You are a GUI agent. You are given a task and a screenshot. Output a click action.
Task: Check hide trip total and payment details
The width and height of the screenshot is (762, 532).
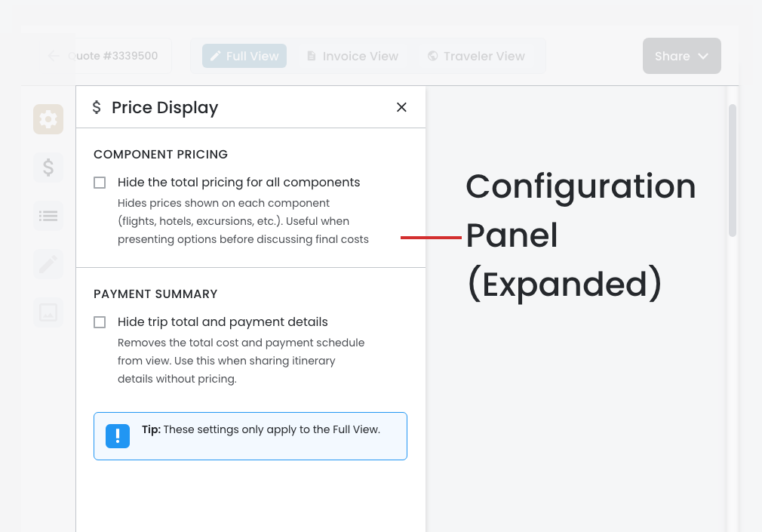(x=100, y=322)
